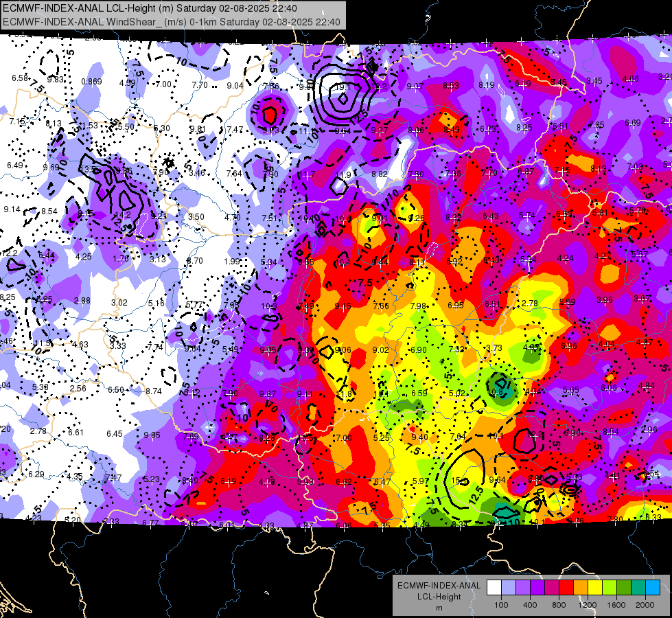The height and width of the screenshot is (618, 672).
Task: Choose the violet legend swatch
Action: [537, 588]
